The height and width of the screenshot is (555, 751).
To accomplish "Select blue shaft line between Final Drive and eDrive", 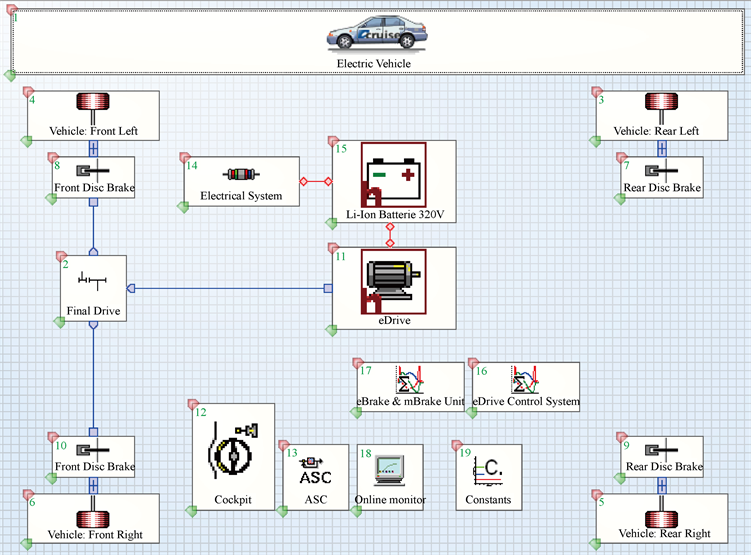I will (230, 289).
